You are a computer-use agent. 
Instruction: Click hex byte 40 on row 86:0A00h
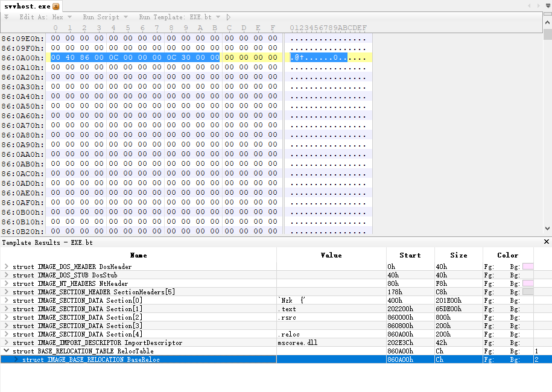click(x=70, y=57)
